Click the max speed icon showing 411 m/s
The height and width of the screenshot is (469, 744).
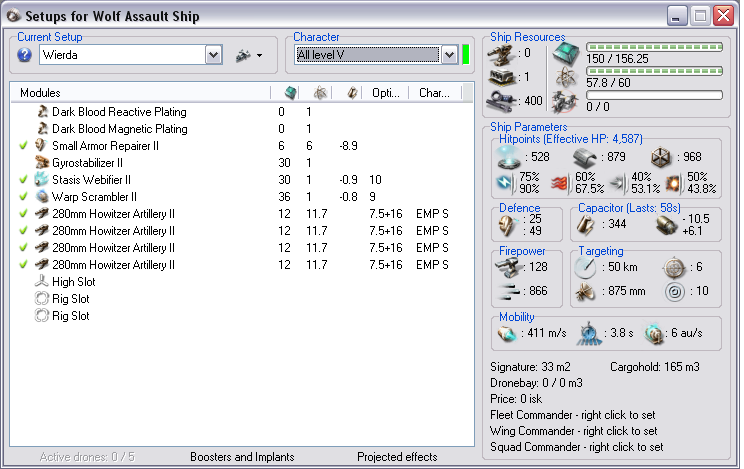(507, 334)
